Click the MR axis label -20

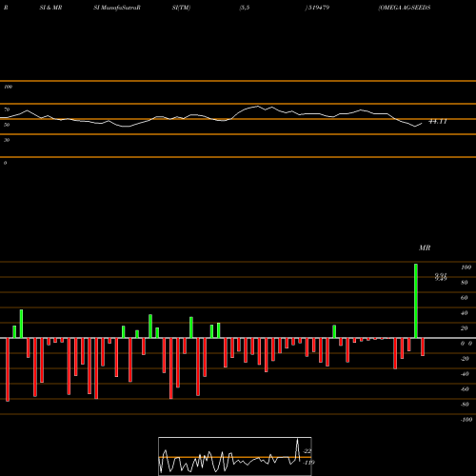tap(465, 359)
